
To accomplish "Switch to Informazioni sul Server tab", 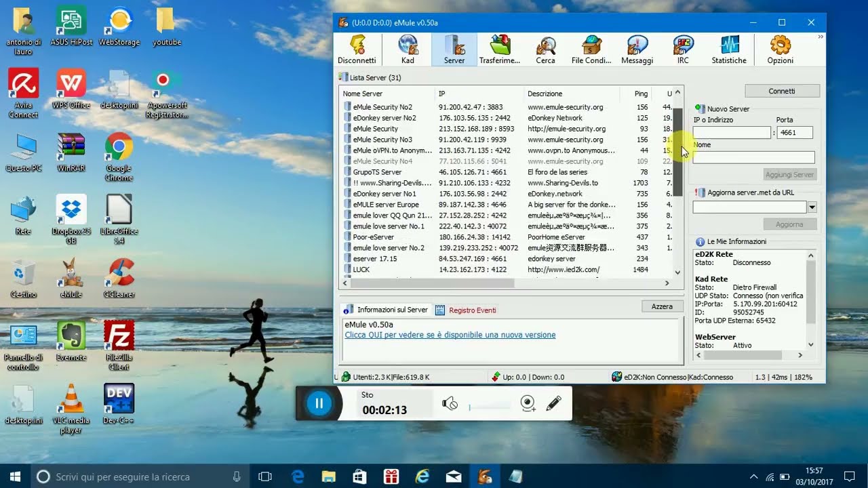I will (386, 310).
